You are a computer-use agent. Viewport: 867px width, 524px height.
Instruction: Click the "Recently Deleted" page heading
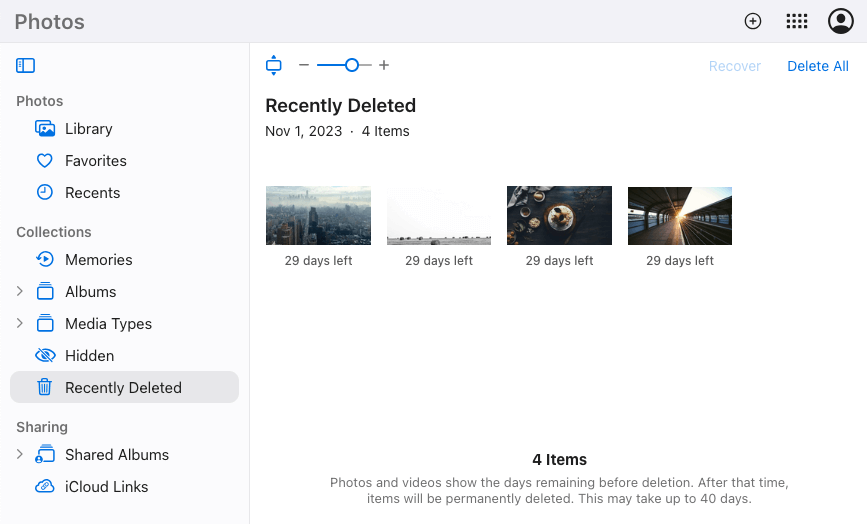(341, 106)
